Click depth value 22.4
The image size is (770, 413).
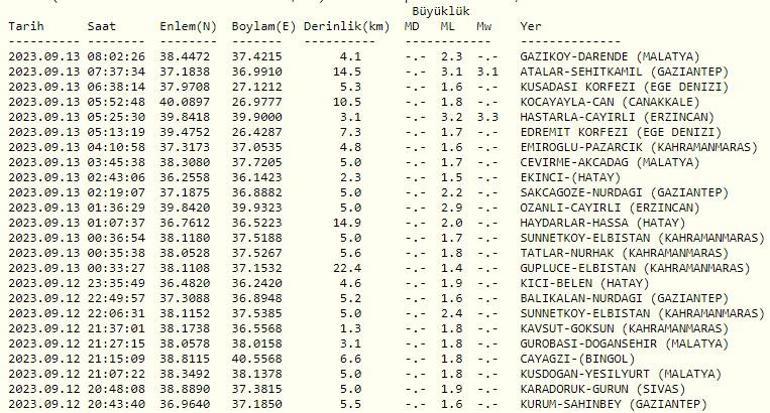[x=347, y=269]
